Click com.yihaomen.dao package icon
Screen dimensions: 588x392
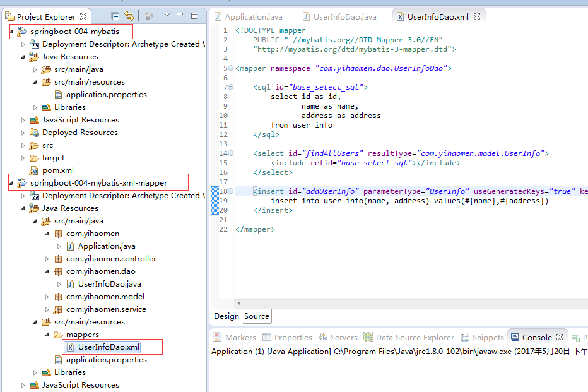click(58, 271)
